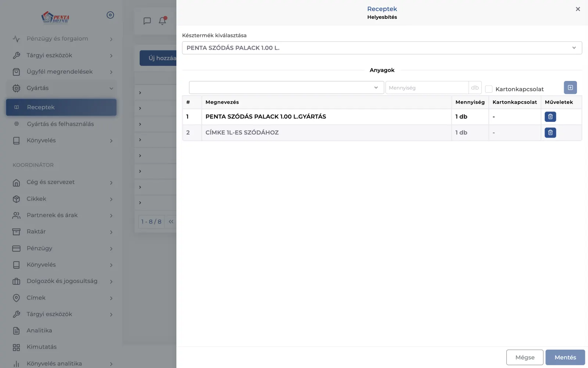The image size is (588, 368).
Task: Delete the PENTA SZÓDÁS PALACK 1.00 L.GYÁRTÁS row
Action: tap(550, 117)
